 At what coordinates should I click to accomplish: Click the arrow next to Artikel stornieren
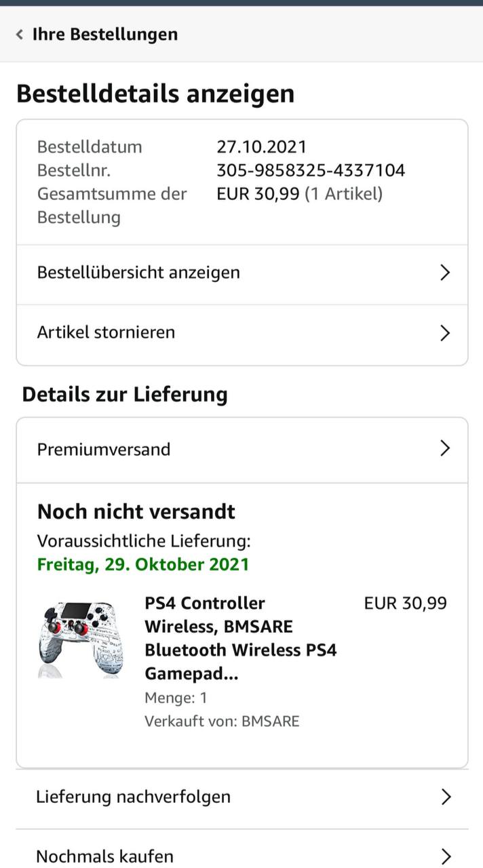click(445, 333)
